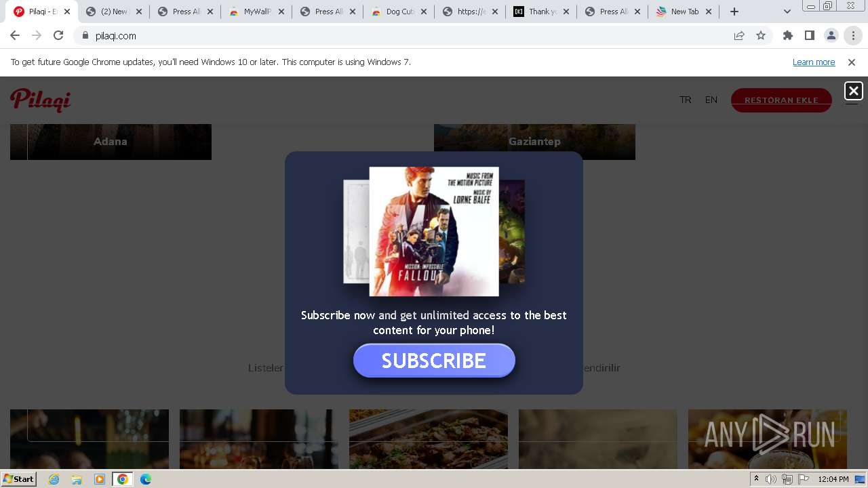Open the Chrome profile avatar
868x488 pixels.
tap(831, 36)
